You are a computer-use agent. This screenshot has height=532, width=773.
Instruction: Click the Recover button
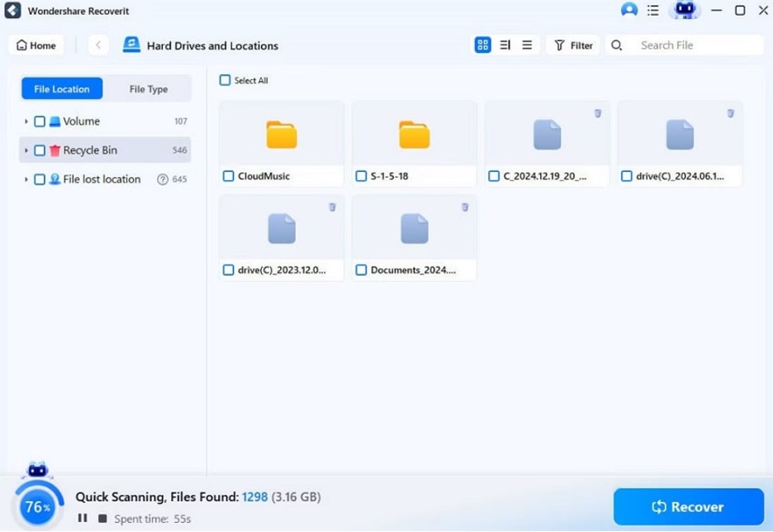pyautogui.click(x=689, y=506)
